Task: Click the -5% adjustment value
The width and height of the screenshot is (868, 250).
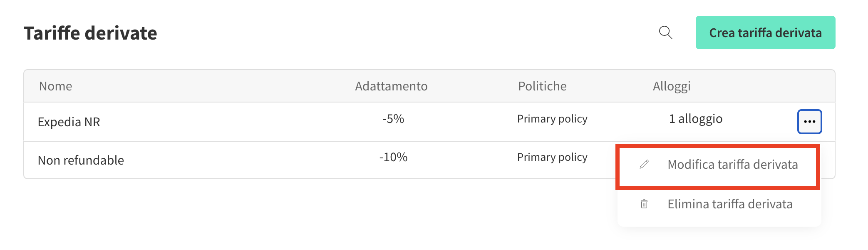Action: 393,119
